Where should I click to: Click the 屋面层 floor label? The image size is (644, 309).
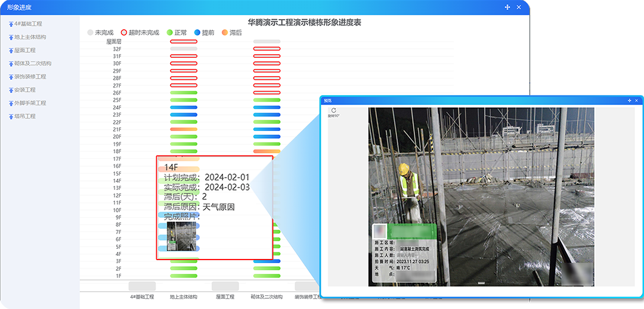pyautogui.click(x=114, y=42)
